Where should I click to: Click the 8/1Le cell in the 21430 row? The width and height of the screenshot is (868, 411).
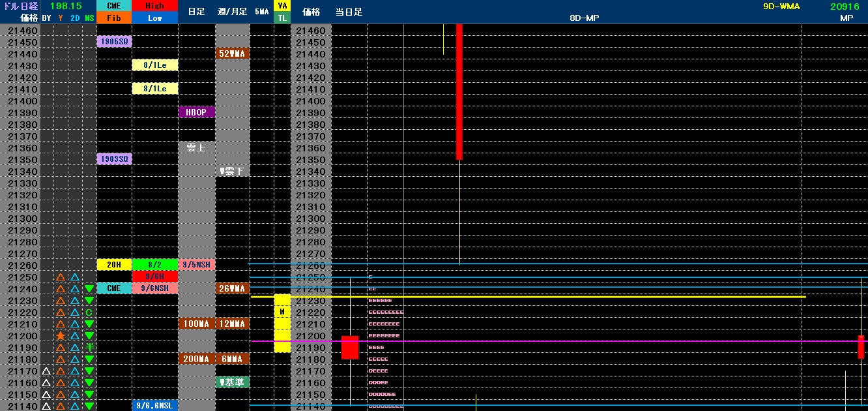click(x=154, y=65)
